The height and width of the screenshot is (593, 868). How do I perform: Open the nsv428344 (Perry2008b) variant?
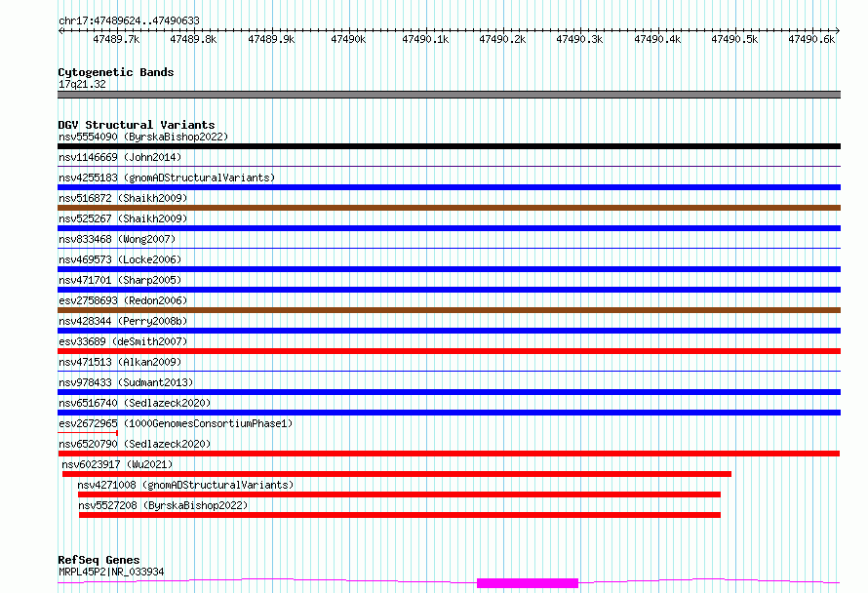123,321
